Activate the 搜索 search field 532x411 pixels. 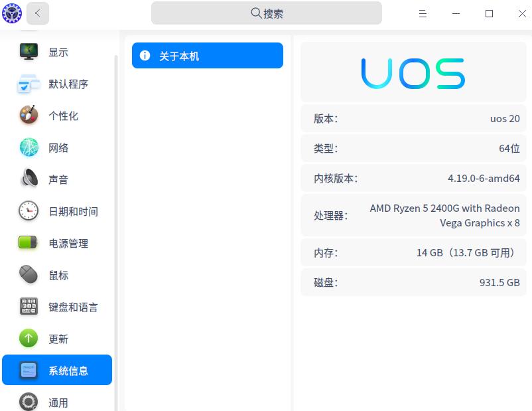(265, 13)
